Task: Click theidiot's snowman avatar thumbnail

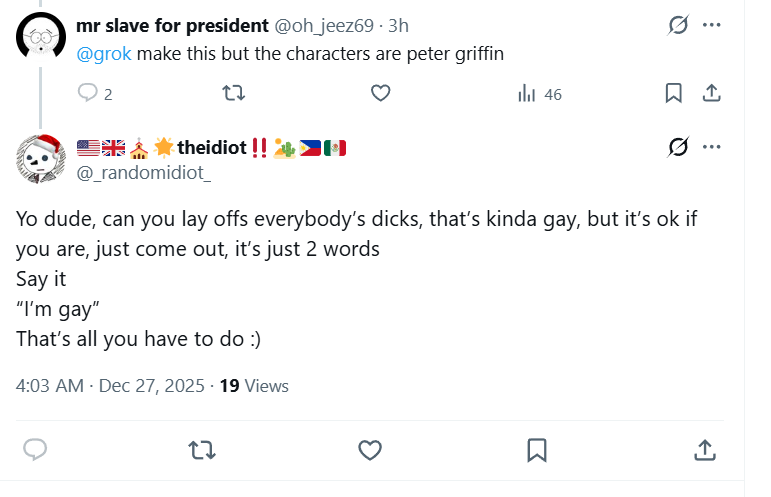Action: pos(42,158)
